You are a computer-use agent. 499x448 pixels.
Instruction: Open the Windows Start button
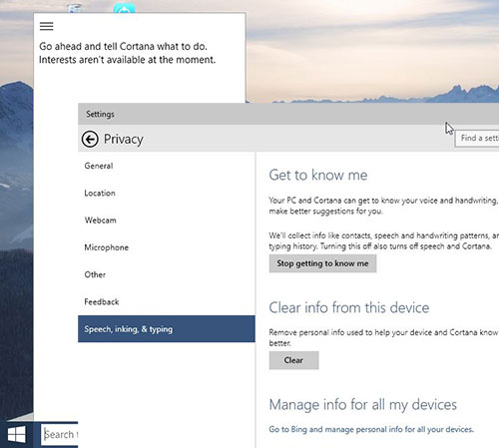(17, 435)
